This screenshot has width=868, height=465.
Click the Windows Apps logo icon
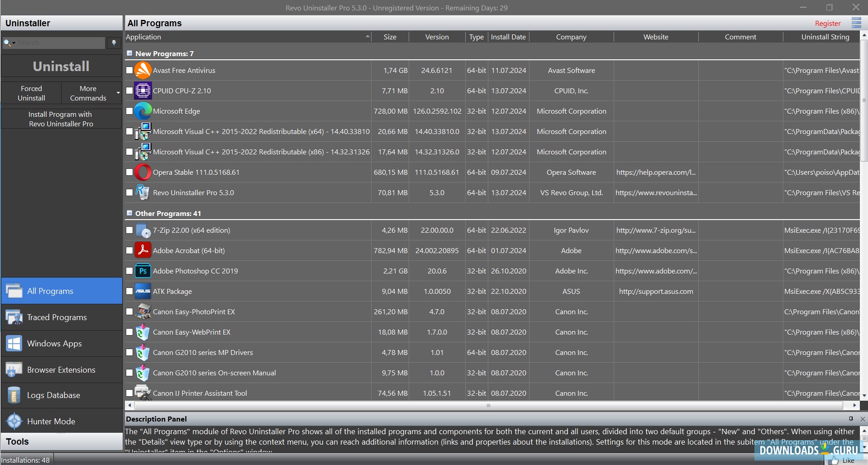pyautogui.click(x=14, y=343)
